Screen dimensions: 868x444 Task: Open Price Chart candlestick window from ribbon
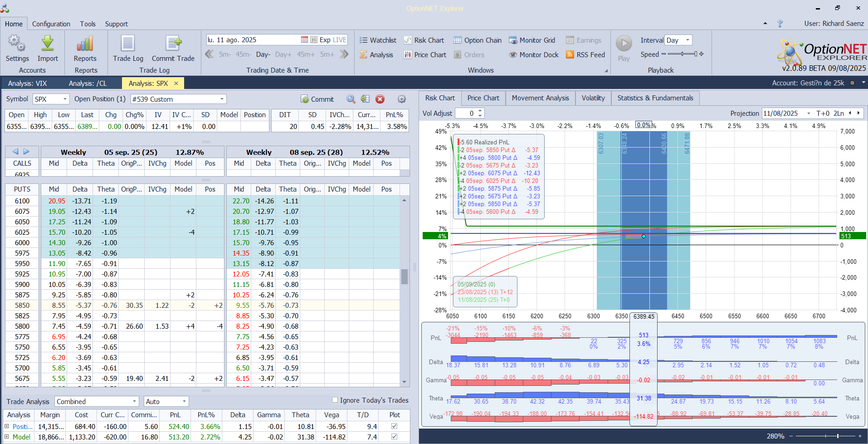pos(425,55)
